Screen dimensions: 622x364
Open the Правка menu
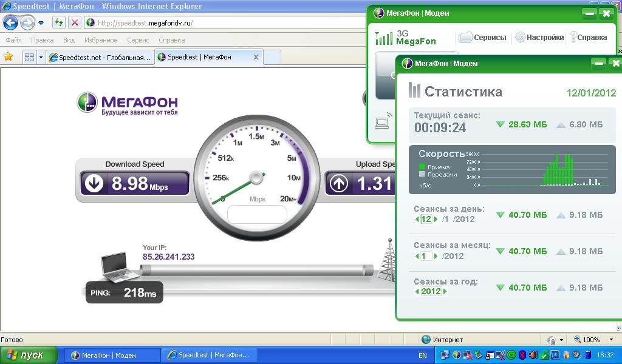pyautogui.click(x=42, y=40)
